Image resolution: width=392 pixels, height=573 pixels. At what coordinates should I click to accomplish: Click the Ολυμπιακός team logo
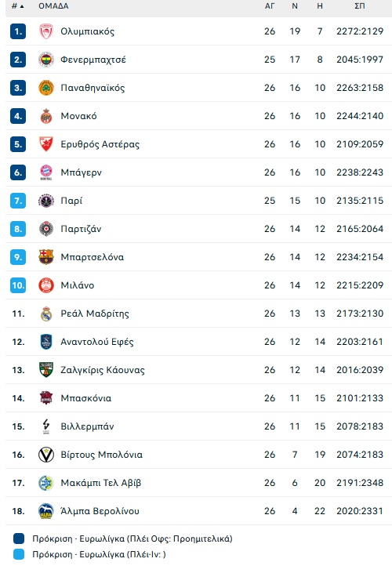[46, 31]
